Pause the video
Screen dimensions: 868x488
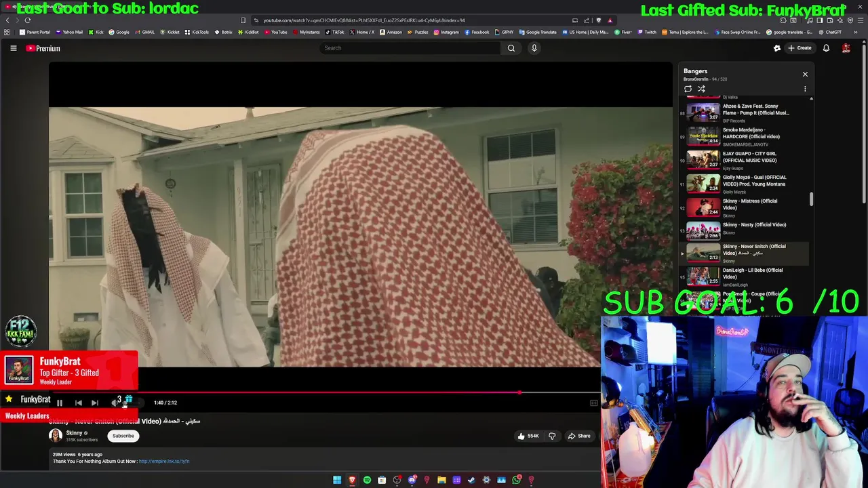click(60, 403)
